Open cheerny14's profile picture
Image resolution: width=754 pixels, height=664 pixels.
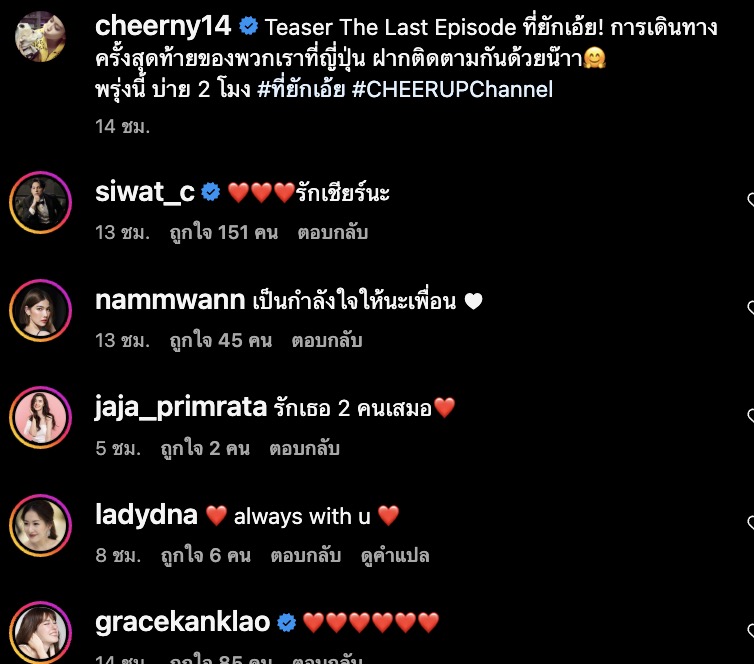40,37
